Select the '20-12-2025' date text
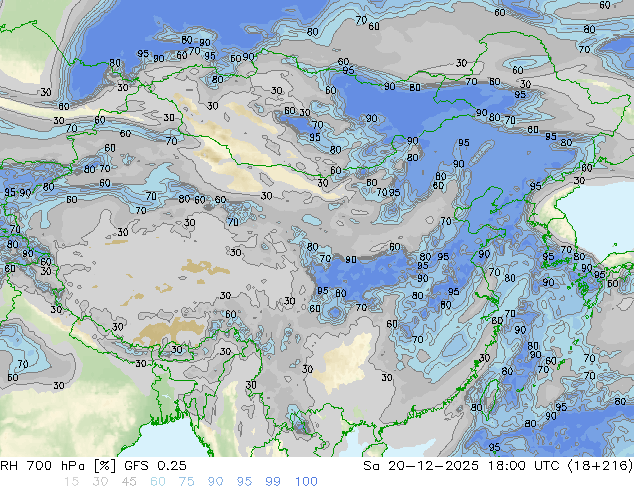This screenshot has height=490, width=634. point(433,466)
